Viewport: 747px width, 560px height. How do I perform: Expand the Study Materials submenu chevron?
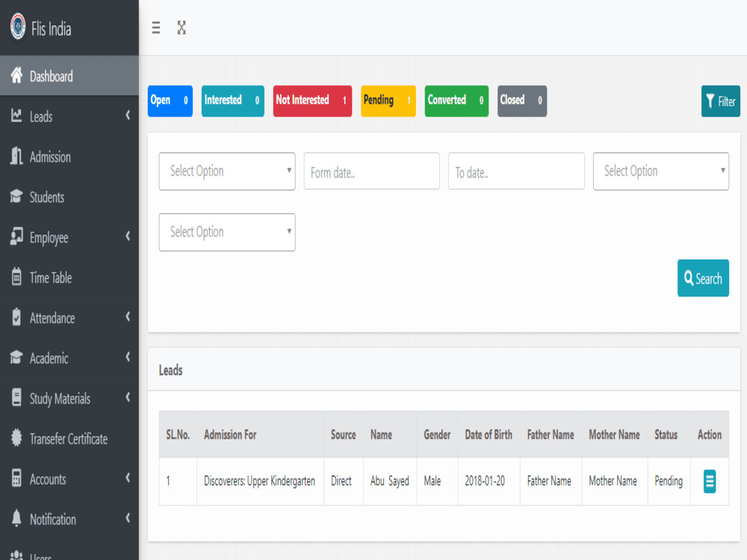pyautogui.click(x=128, y=396)
